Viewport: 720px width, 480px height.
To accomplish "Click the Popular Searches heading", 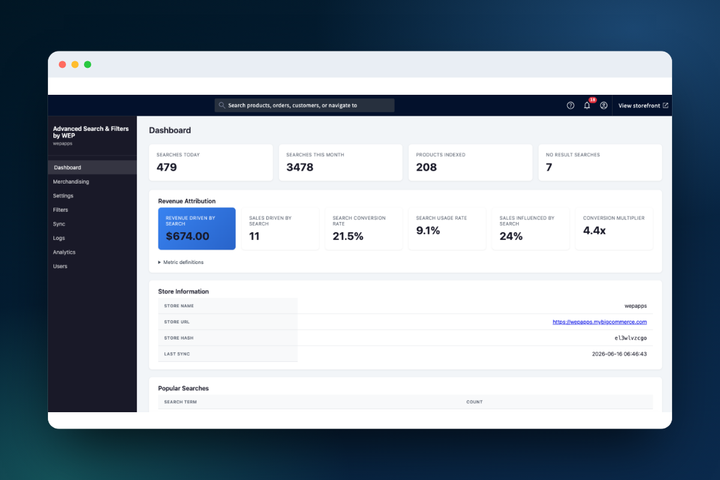I will (x=183, y=388).
